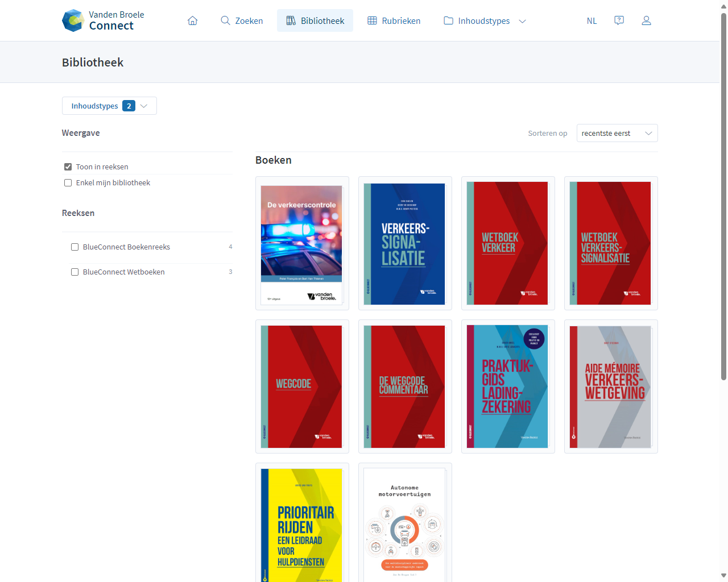
Task: Open the Inhoudstypes filter dropdown
Action: [x=109, y=106]
